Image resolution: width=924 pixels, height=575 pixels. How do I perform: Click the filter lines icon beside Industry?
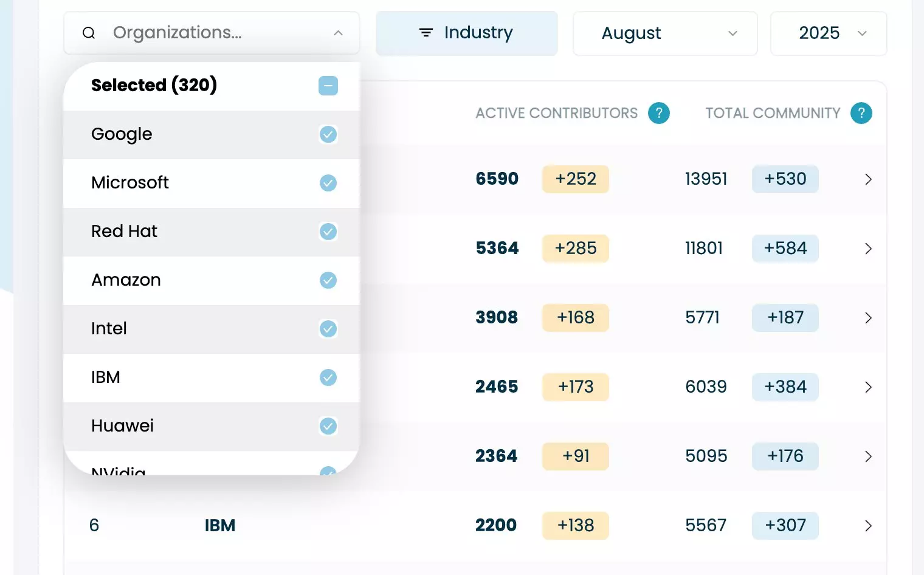tap(426, 33)
